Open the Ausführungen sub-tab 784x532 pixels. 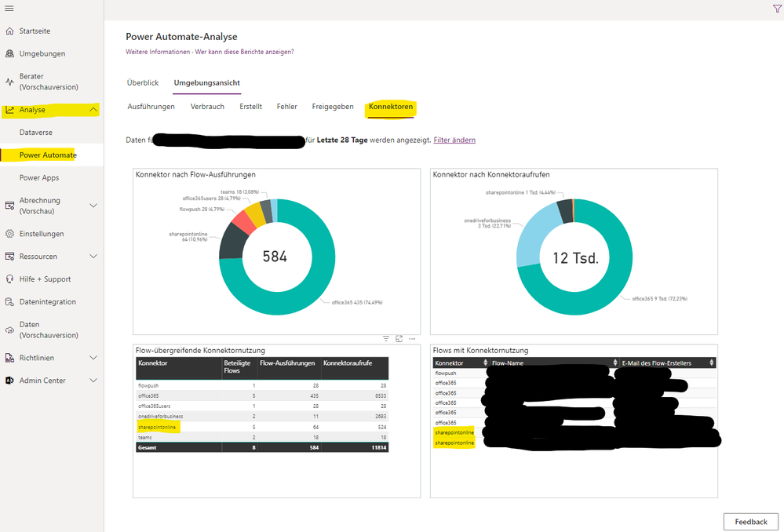pos(151,107)
